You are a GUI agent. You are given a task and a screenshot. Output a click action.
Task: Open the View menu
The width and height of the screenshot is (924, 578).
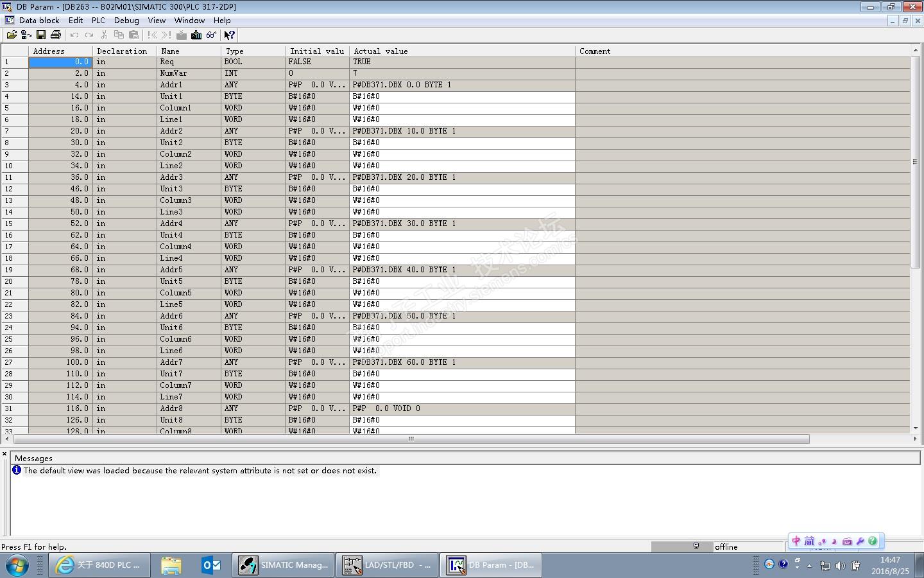[157, 20]
